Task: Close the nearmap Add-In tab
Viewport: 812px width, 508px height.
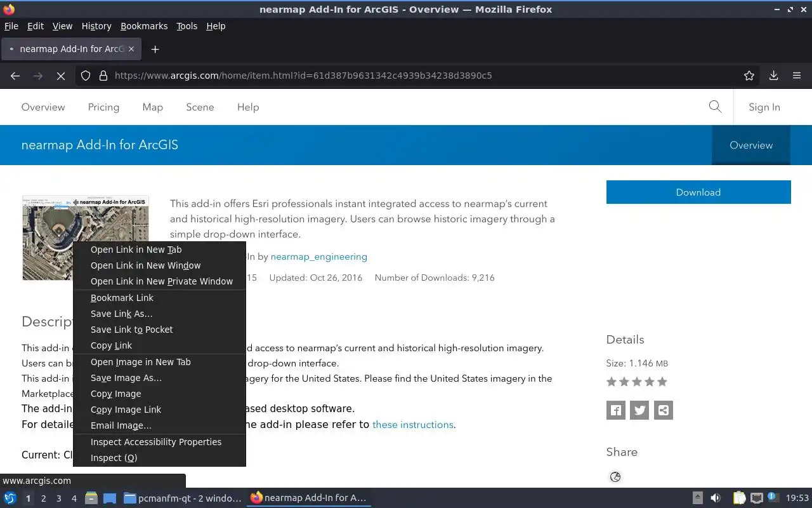Action: (131, 49)
